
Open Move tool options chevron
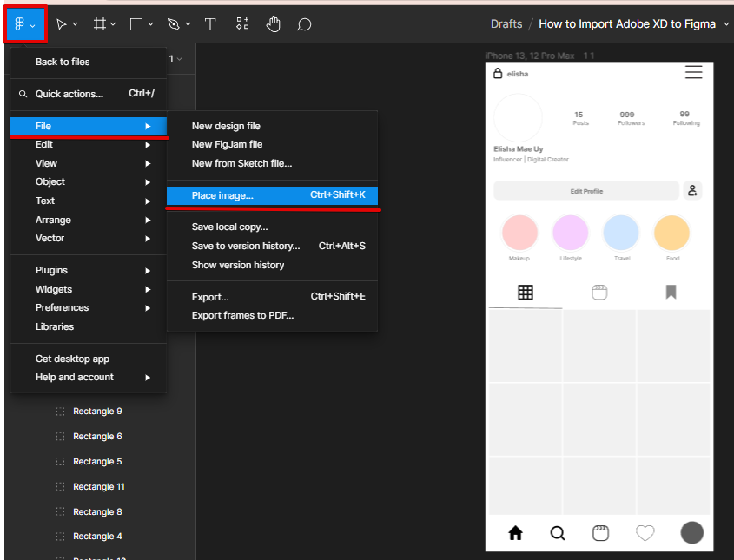76,25
